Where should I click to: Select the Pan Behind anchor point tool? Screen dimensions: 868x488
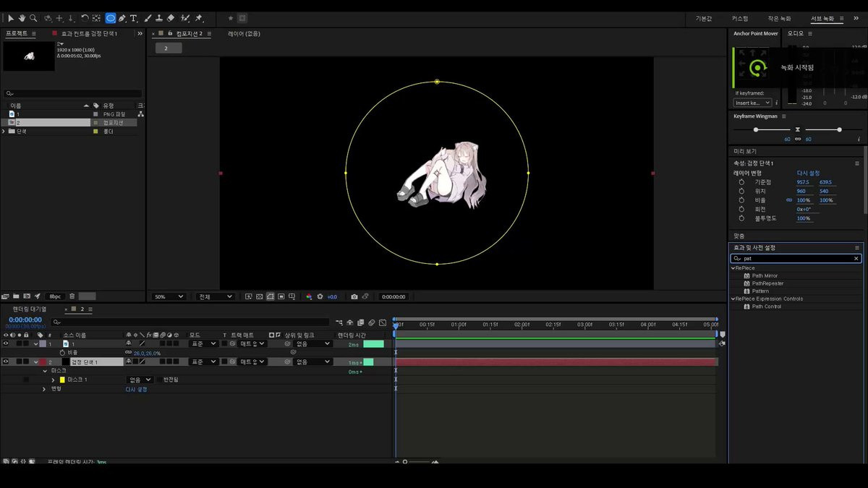[x=96, y=18]
